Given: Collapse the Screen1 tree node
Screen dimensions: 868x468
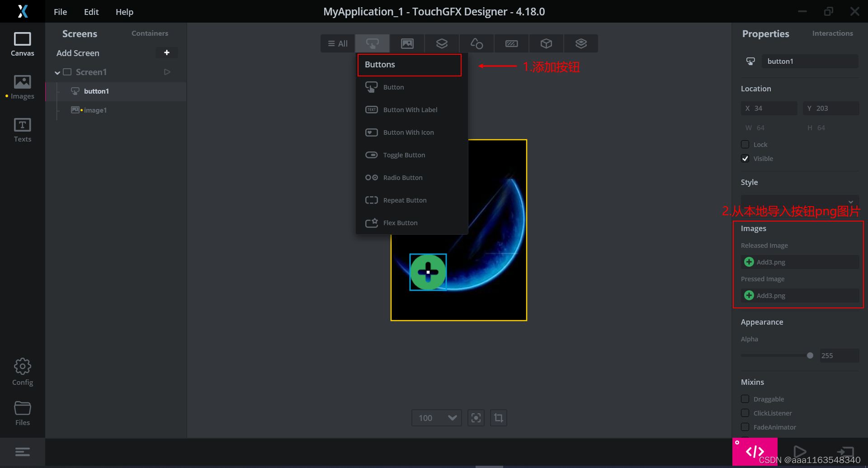Looking at the screenshot, I should 57,72.
